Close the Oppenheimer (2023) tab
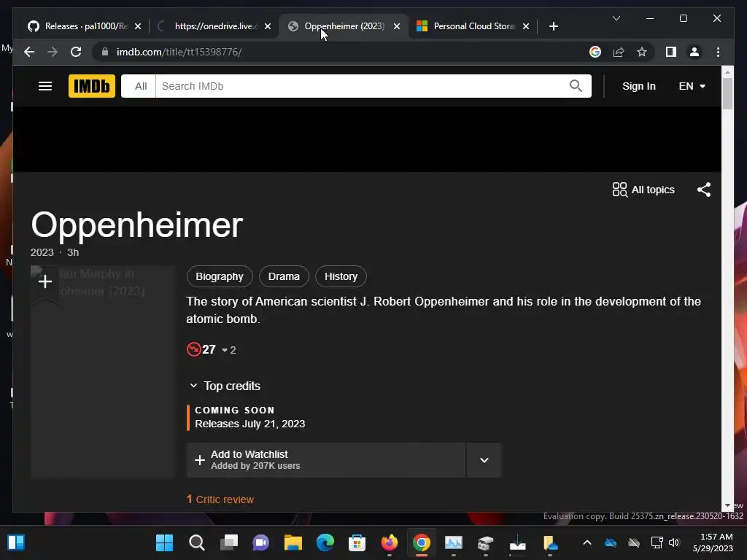 [x=397, y=26]
